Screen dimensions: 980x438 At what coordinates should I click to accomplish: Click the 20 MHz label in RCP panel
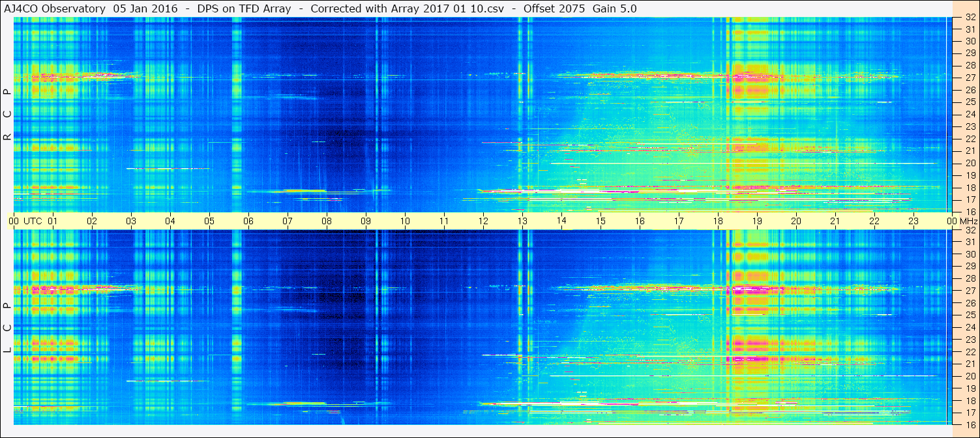(970, 163)
